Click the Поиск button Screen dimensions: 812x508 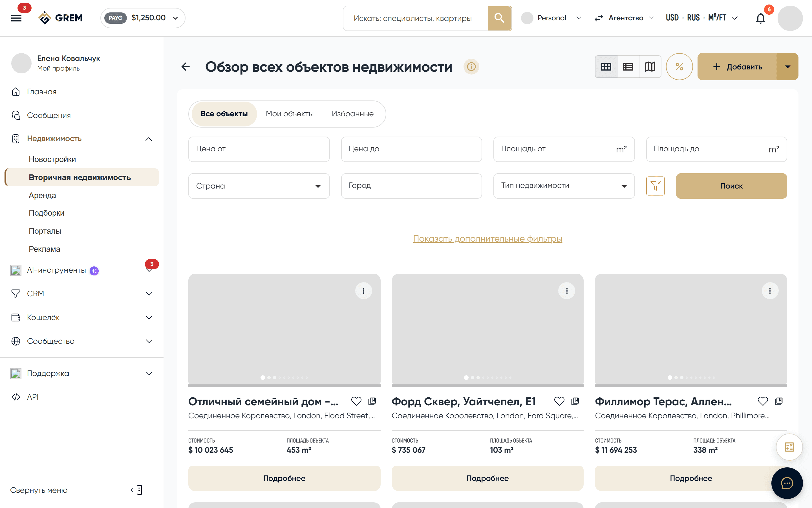tap(731, 186)
